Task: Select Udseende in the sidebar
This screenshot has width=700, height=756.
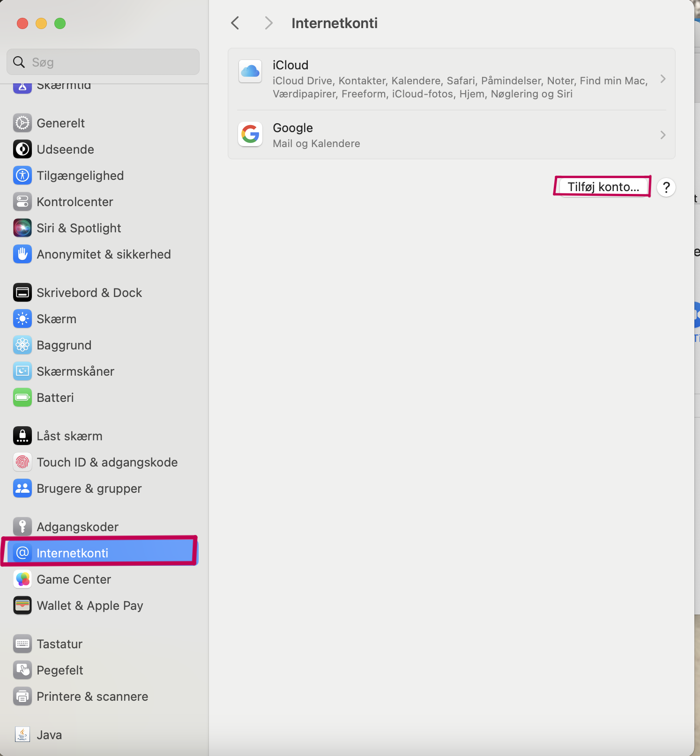Action: click(66, 149)
